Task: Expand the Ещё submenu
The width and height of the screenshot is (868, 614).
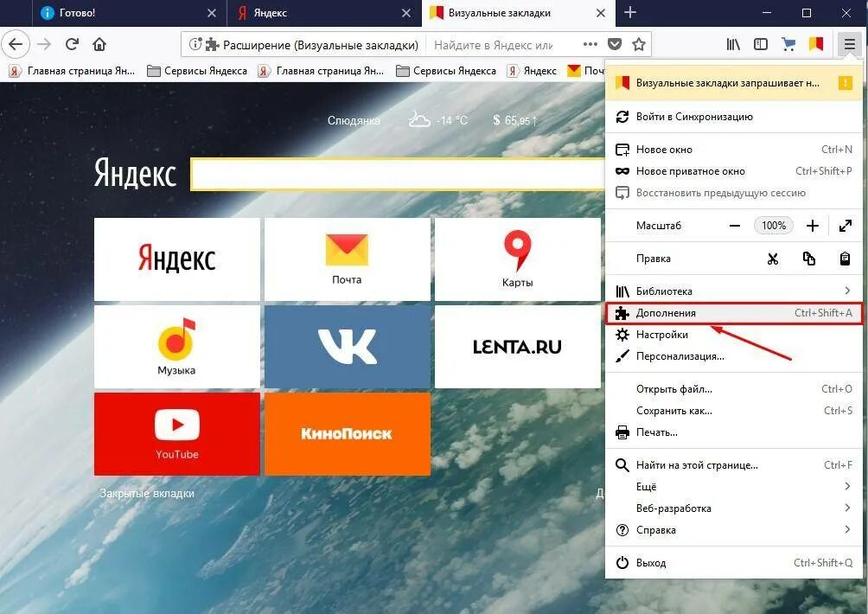Action: click(x=734, y=487)
